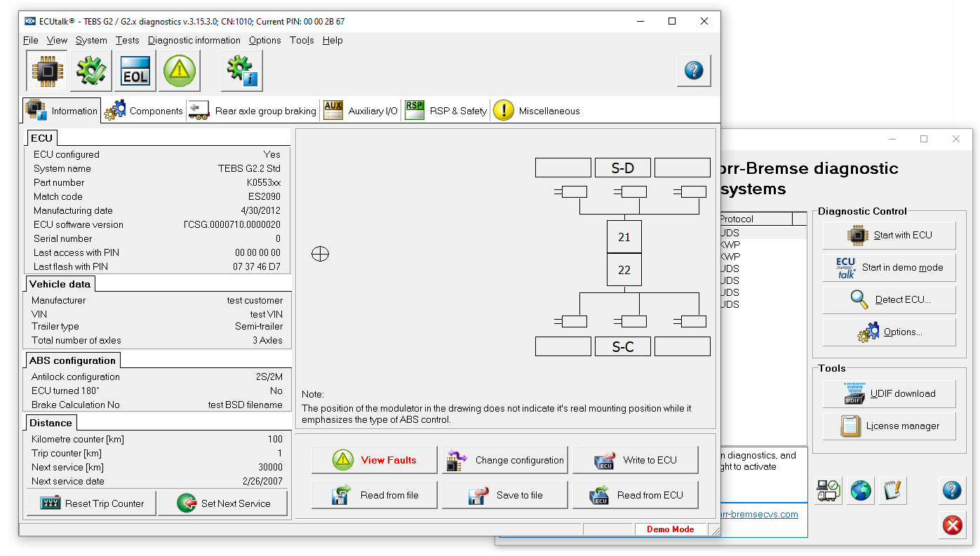Click the Change configuration button
980x556 pixels.
[x=504, y=460]
